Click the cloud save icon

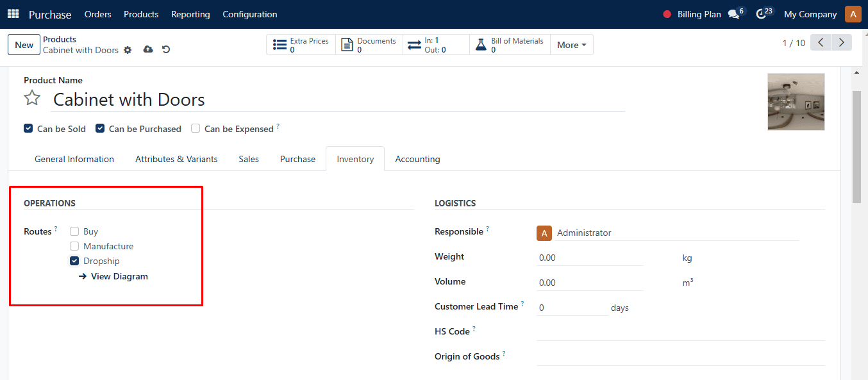tap(148, 49)
